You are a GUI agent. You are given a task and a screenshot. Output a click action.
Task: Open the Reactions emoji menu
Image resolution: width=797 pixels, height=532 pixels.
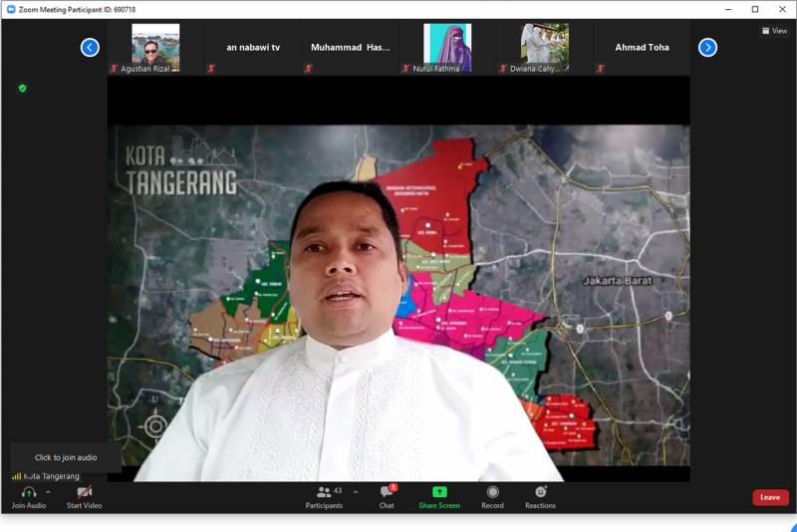click(x=540, y=492)
